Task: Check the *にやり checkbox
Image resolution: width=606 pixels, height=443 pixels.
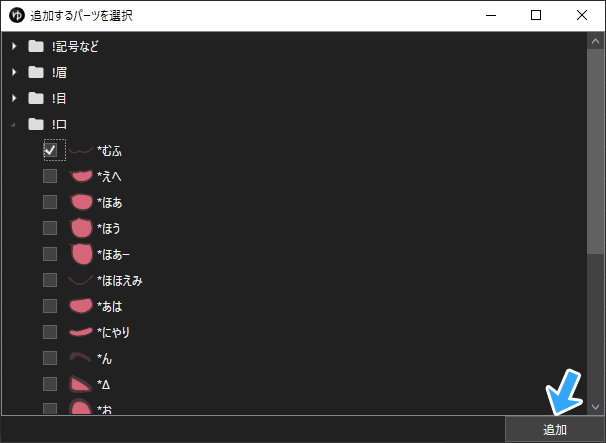Action: coord(50,332)
